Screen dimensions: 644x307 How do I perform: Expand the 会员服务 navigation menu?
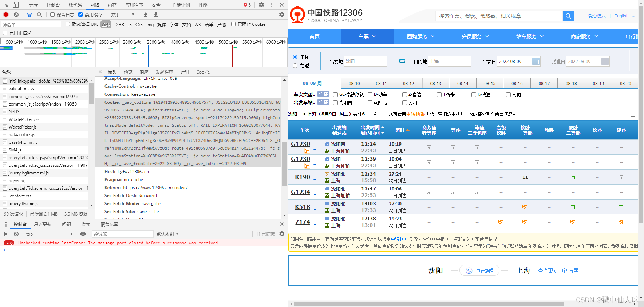pos(475,36)
